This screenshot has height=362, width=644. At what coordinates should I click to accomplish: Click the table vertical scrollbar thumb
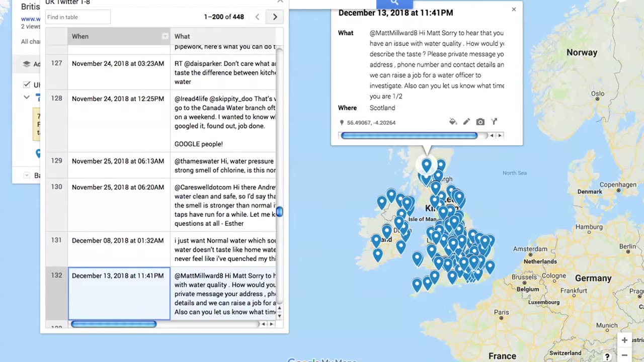279,212
